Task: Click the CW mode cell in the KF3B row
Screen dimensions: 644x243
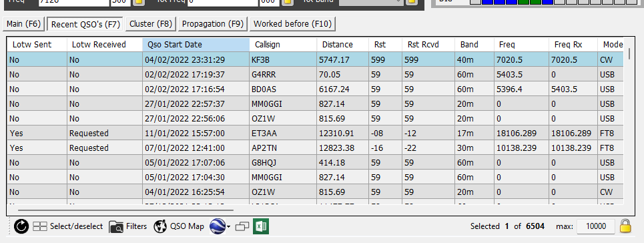Action: 611,60
